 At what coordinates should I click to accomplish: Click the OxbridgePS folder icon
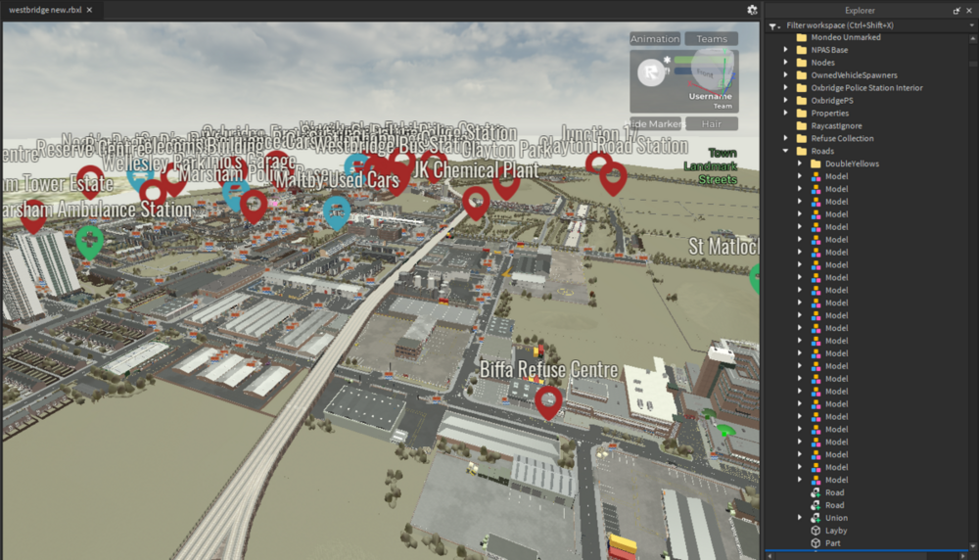click(802, 101)
